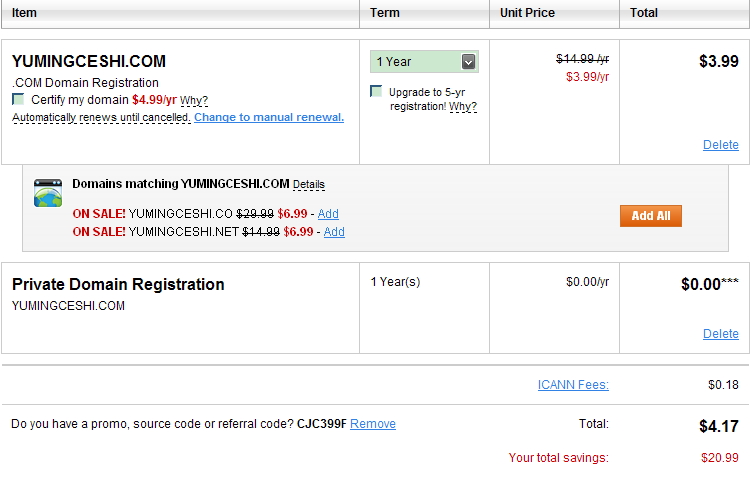This screenshot has height=487, width=750.
Task: Click the Item column header
Action: 24,13
